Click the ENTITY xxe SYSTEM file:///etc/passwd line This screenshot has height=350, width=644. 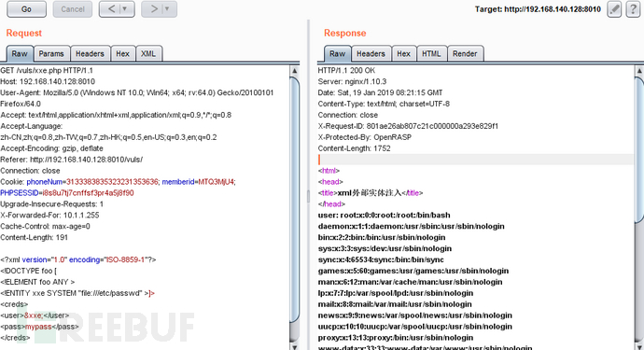click(77, 293)
